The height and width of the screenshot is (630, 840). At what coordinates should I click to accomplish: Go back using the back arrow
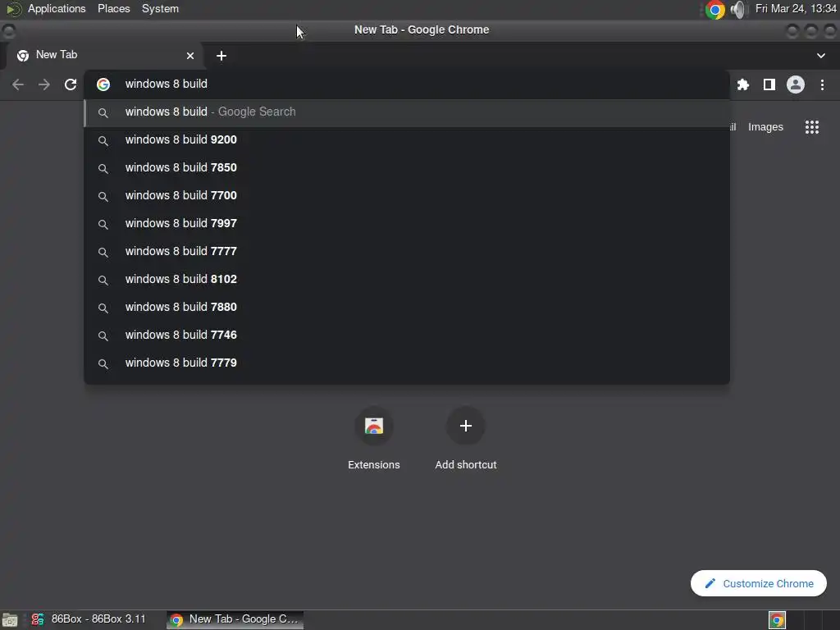[18, 84]
